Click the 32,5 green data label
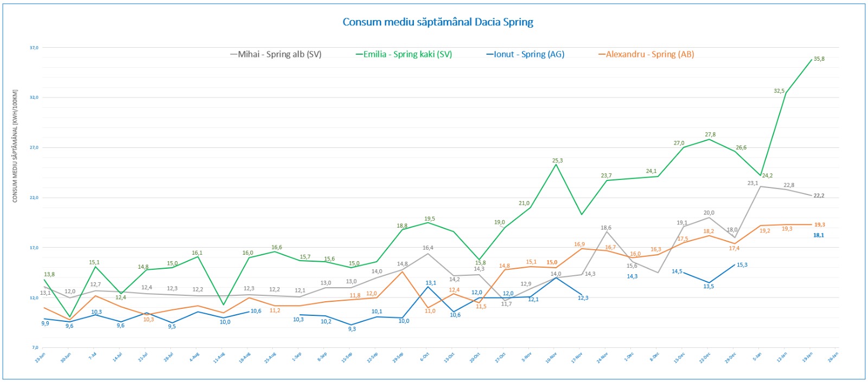 [779, 91]
